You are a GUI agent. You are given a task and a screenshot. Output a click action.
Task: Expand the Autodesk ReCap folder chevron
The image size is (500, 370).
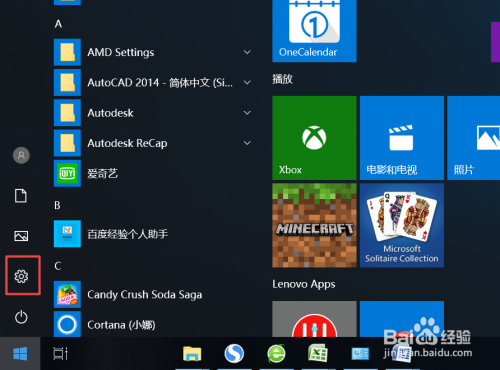tap(247, 143)
